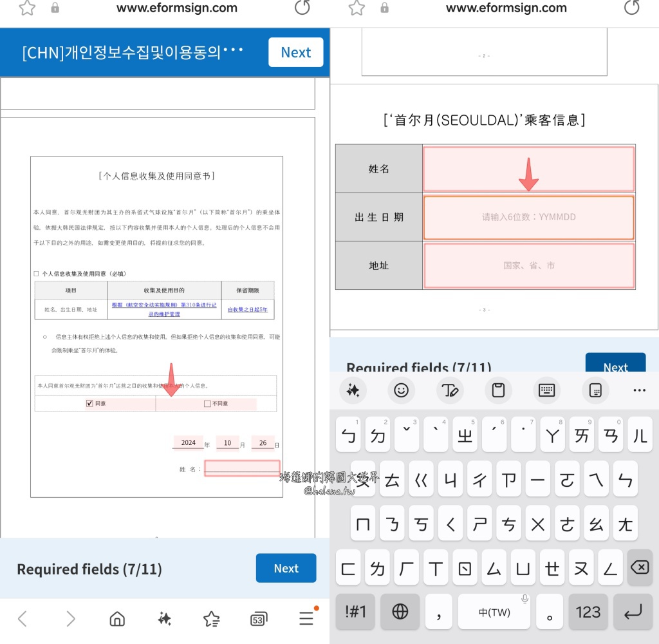Tap the handwriting text tool on keyboard toolbar
This screenshot has width=659, height=644.
click(449, 390)
